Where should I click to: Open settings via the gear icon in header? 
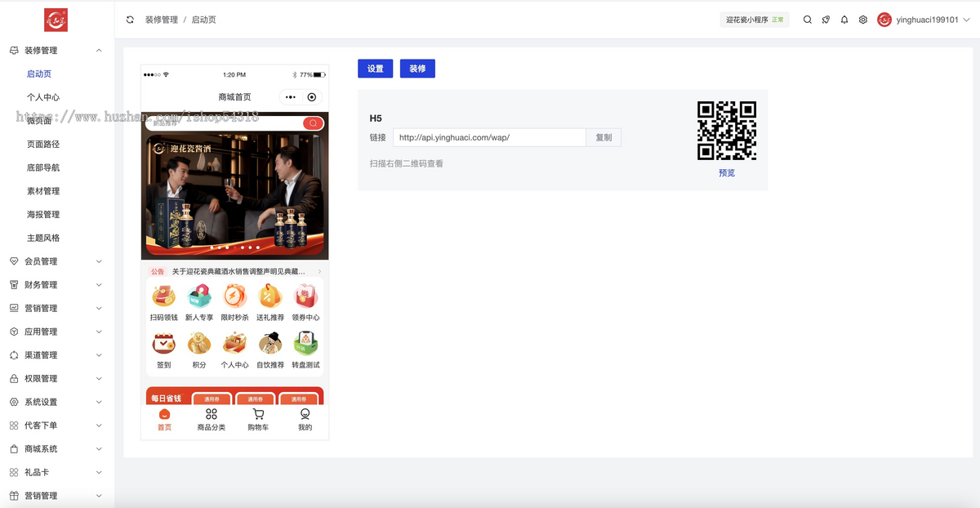[863, 20]
